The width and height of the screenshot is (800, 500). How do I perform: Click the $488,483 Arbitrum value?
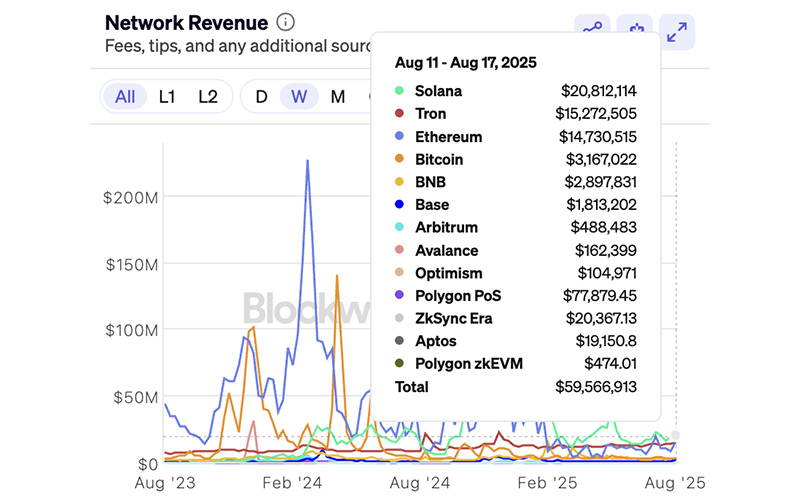coord(604,227)
